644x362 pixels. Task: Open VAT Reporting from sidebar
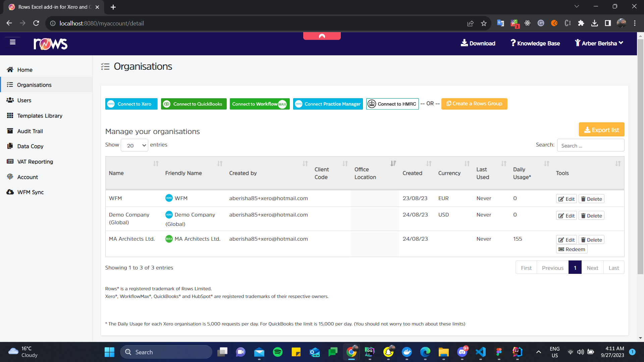coord(35,162)
